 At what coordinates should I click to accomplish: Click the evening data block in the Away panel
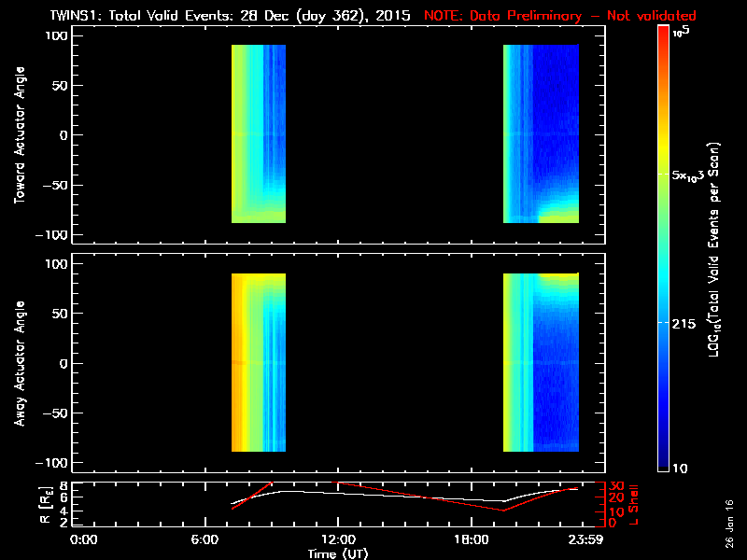pyautogui.click(x=542, y=362)
